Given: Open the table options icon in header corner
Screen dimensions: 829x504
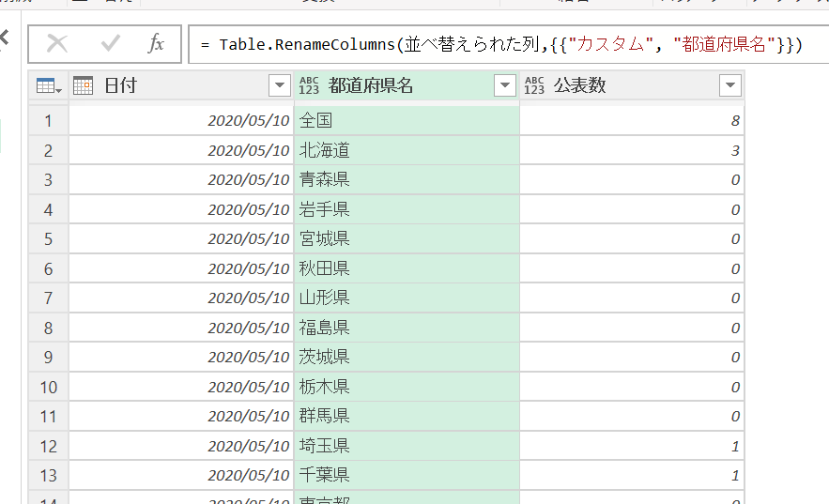Looking at the screenshot, I should coord(48,85).
